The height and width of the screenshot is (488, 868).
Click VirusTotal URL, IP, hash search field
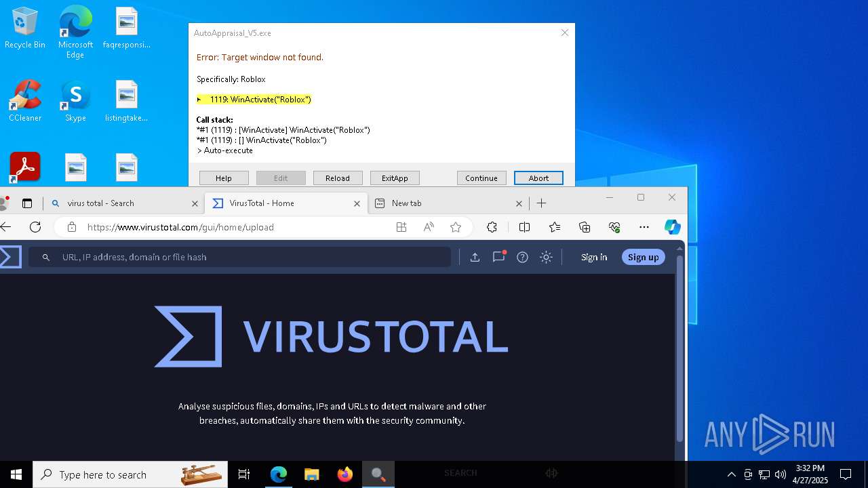(x=239, y=257)
